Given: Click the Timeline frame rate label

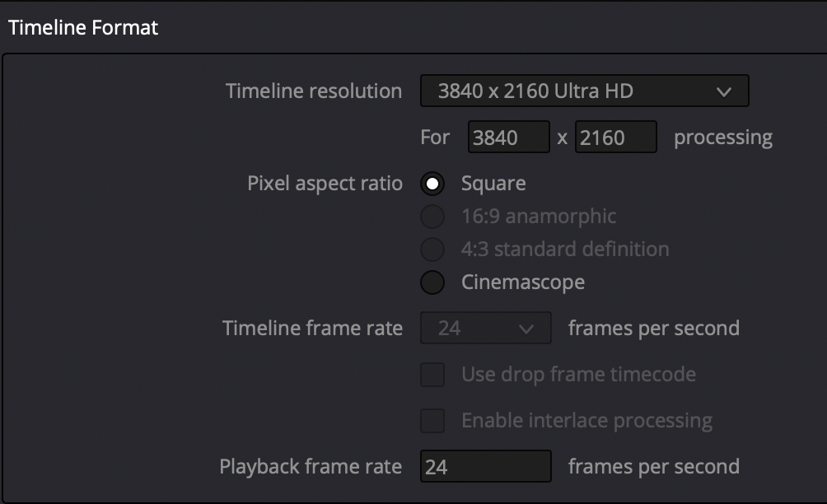Looking at the screenshot, I should pos(312,329).
